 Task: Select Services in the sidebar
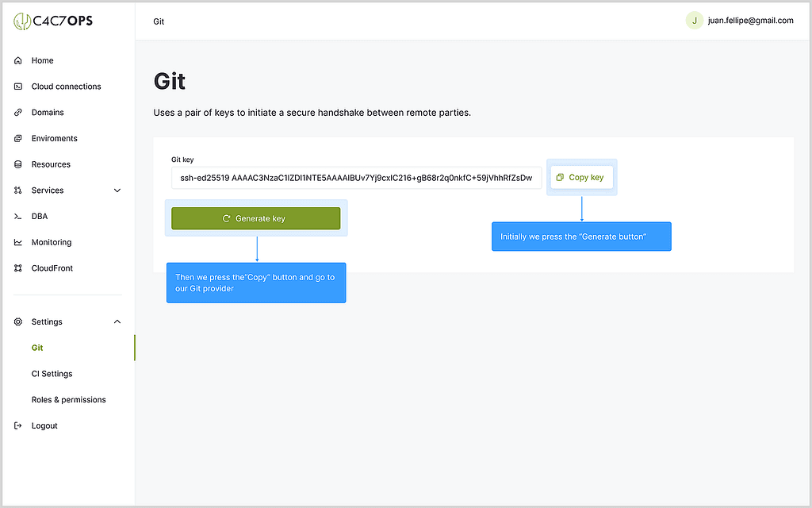48,190
